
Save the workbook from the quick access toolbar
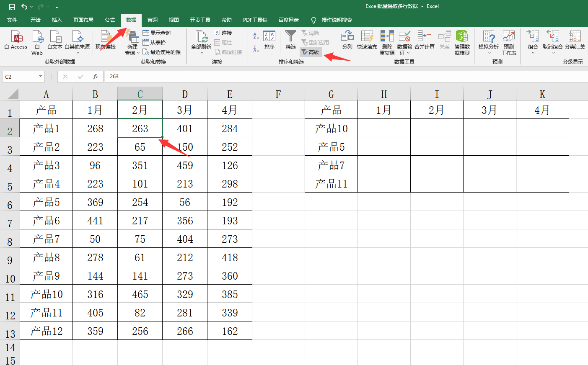[x=12, y=7]
